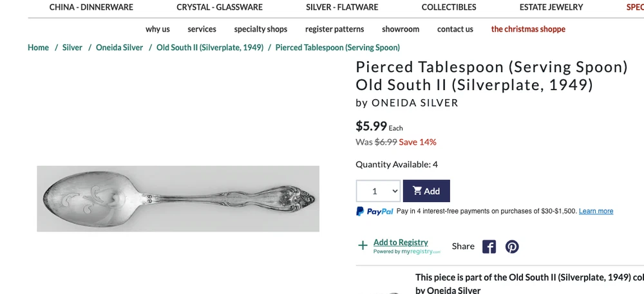644x294 pixels.
Task: Share product on Pinterest icon
Action: point(512,246)
